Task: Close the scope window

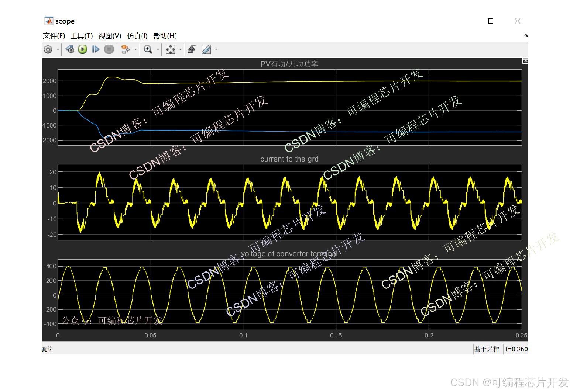Action: [518, 21]
